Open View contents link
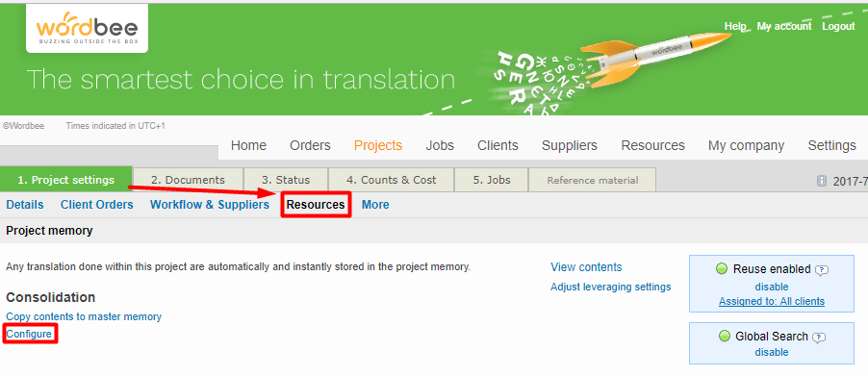 pos(586,267)
